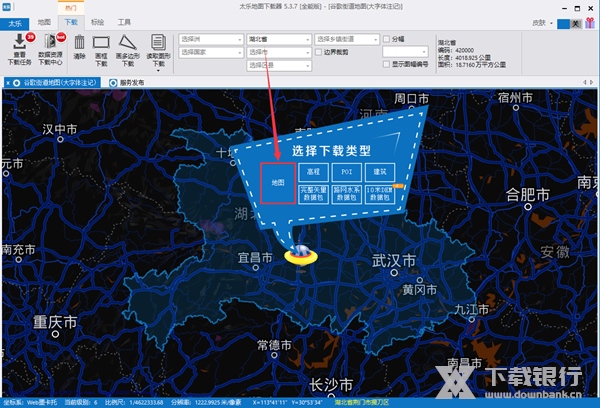Switch to the 标绘 ribbon tab

(98, 23)
